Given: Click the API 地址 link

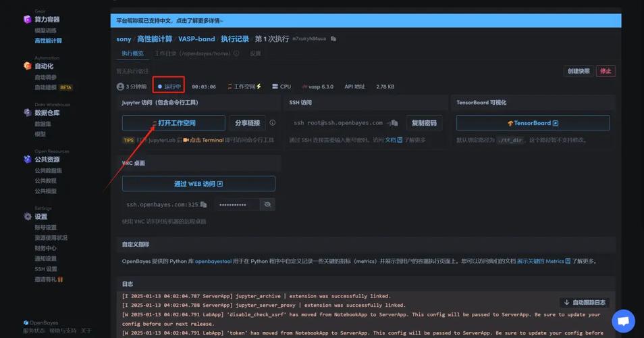Looking at the screenshot, I should [x=354, y=87].
